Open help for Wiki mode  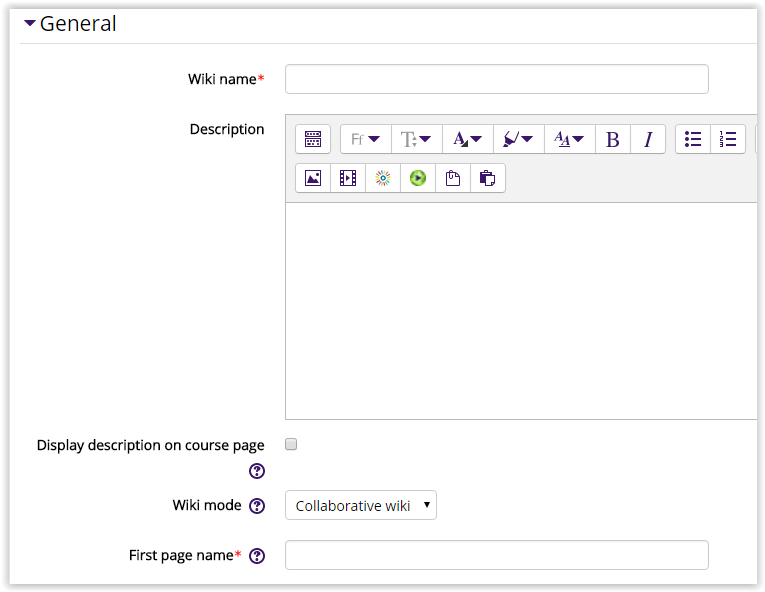point(257,506)
